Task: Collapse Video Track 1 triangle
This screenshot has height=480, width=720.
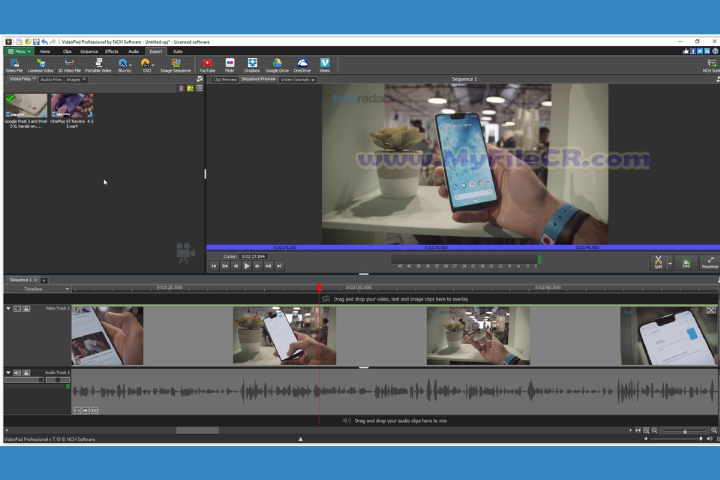Action: [x=8, y=309]
